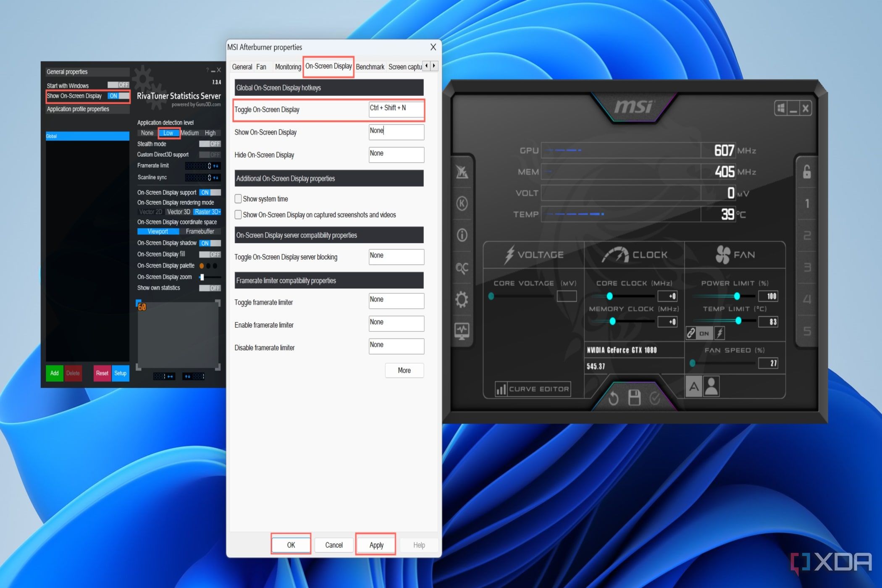Viewport: 882px width, 588px height.
Task: Toggle Show own statistics switch
Action: click(x=210, y=288)
